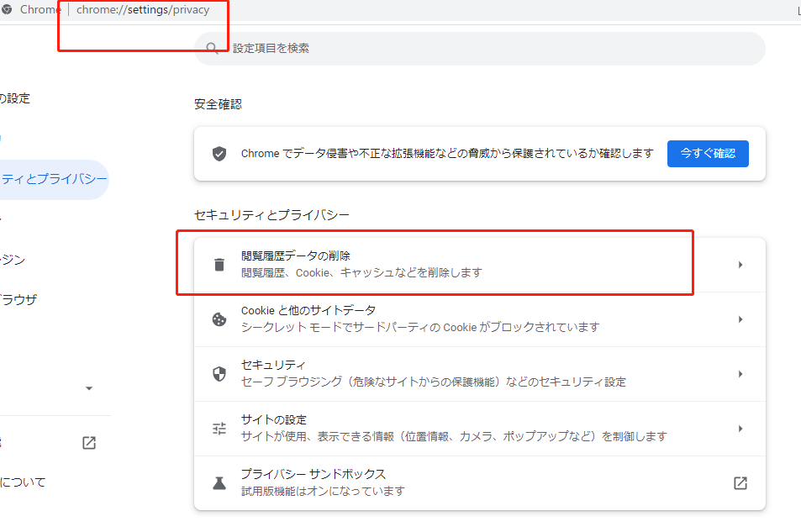This screenshot has width=801, height=532.
Task: Expand the sidebar advanced dropdown arrow
Action: (x=89, y=388)
